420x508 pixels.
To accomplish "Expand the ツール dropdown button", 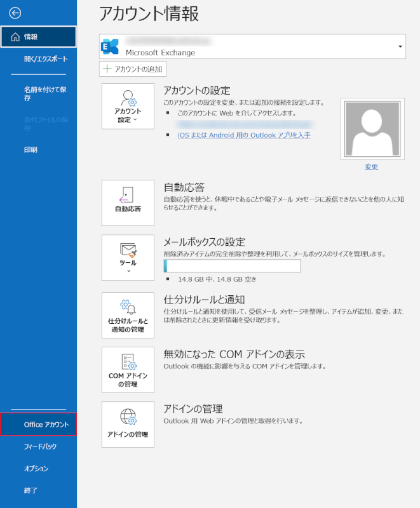I will [x=128, y=258].
